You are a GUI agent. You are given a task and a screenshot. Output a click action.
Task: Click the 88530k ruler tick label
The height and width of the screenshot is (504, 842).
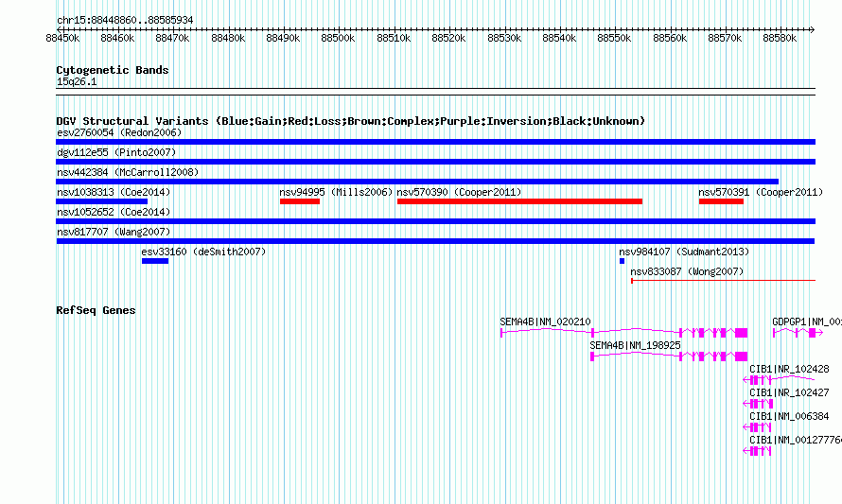click(x=504, y=38)
